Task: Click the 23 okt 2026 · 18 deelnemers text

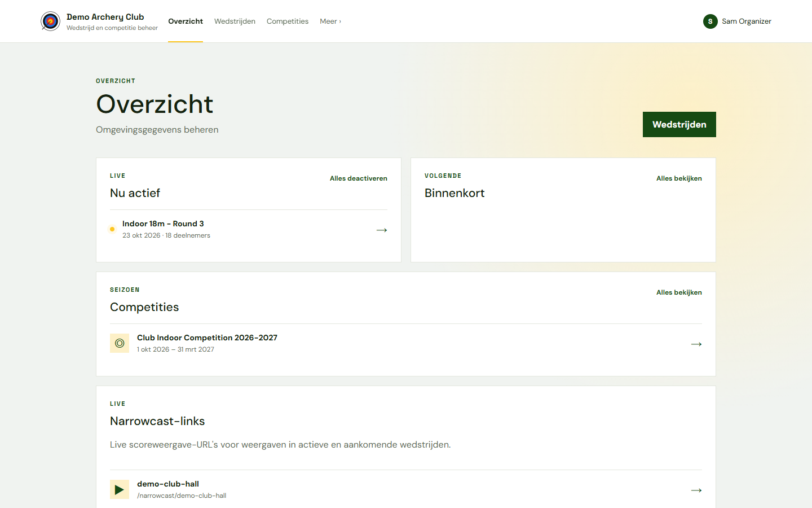Action: click(166, 235)
